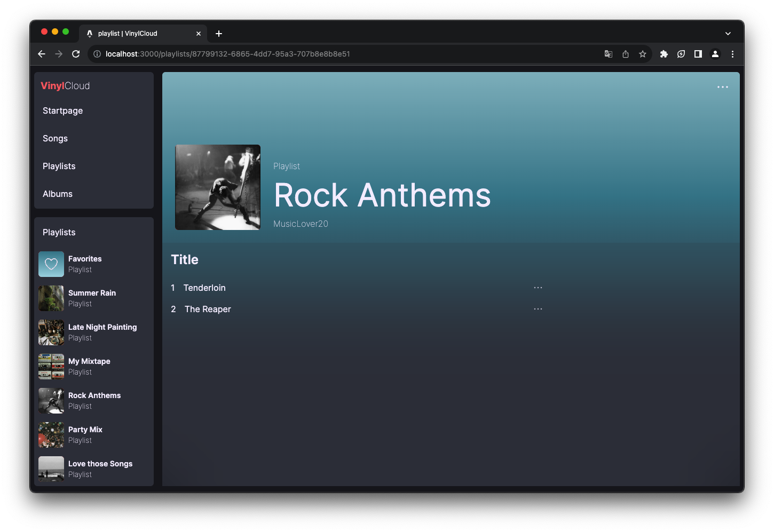The image size is (774, 532).
Task: Open options menu for Tenderloin song
Action: point(538,288)
